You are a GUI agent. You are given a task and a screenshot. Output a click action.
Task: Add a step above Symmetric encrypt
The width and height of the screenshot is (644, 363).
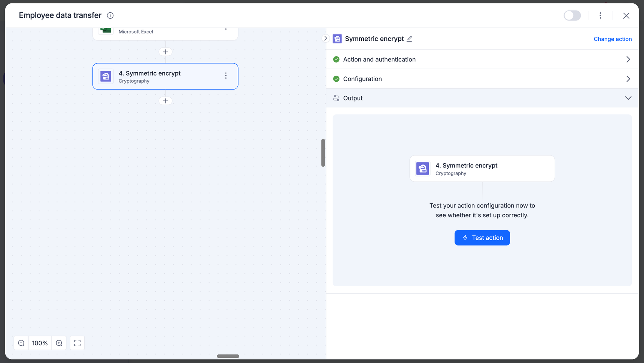point(165,52)
